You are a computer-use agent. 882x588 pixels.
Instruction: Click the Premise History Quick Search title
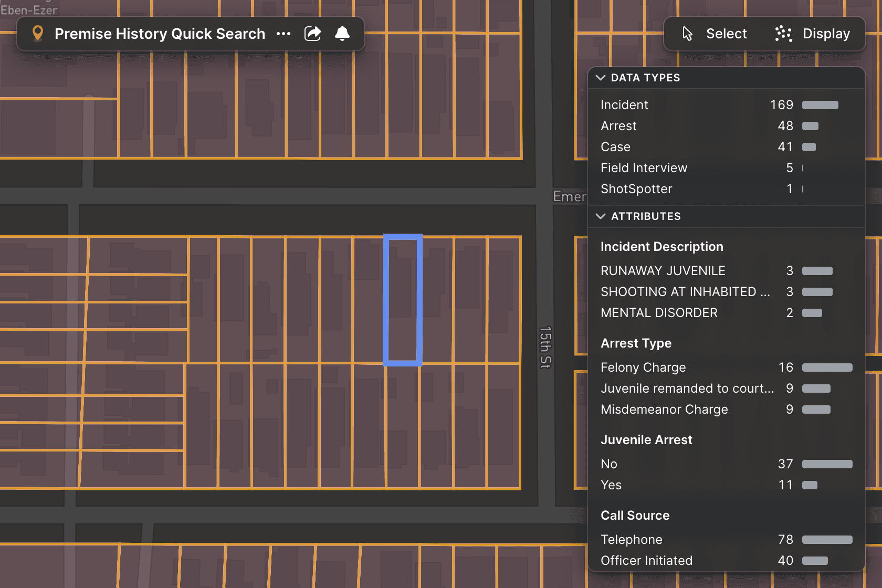[x=160, y=34]
